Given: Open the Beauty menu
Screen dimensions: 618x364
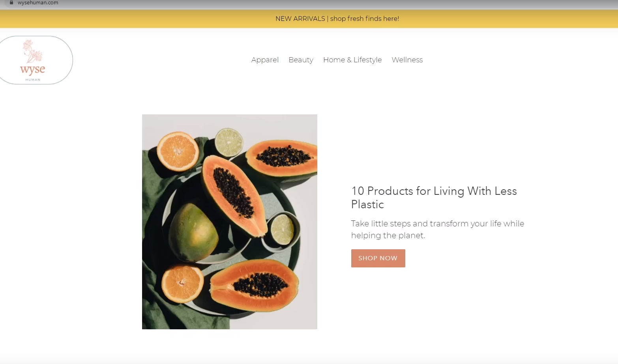Looking at the screenshot, I should click(301, 60).
